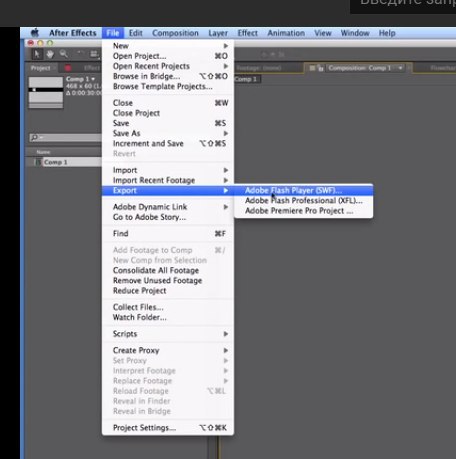The width and height of the screenshot is (456, 459).
Task: Switch to the Effect Controls tab
Action: (x=91, y=68)
